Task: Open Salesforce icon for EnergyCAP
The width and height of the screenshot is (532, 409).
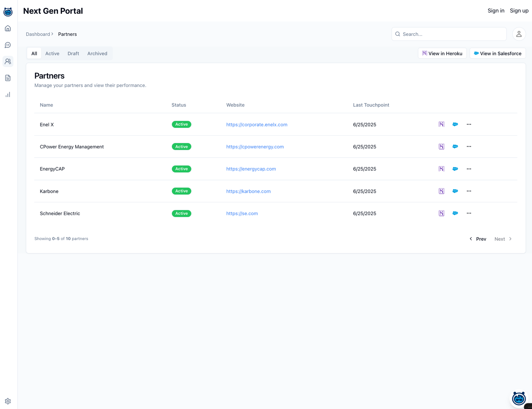Action: [455, 169]
